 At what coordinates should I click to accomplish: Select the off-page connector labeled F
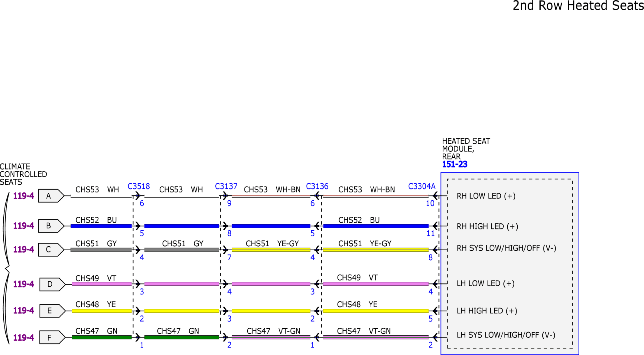(x=52, y=337)
